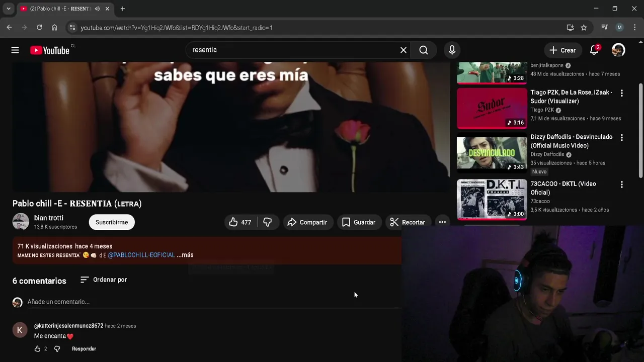Click '71 K visualizaciones hace 4 meses' text
The height and width of the screenshot is (362, 644).
click(65, 246)
